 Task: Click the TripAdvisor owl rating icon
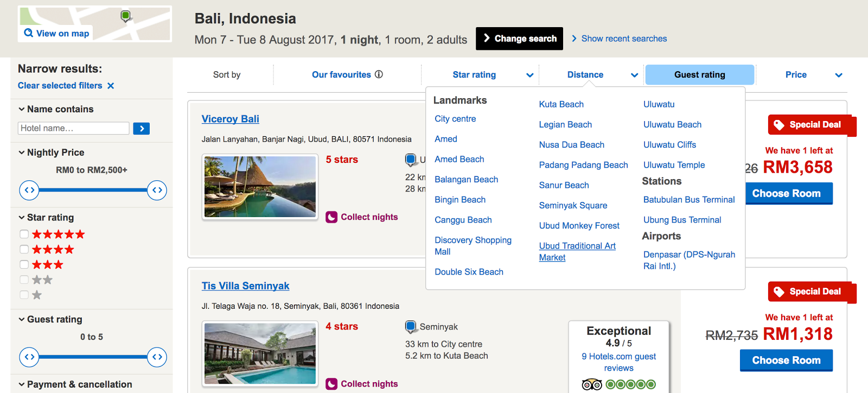(x=591, y=385)
